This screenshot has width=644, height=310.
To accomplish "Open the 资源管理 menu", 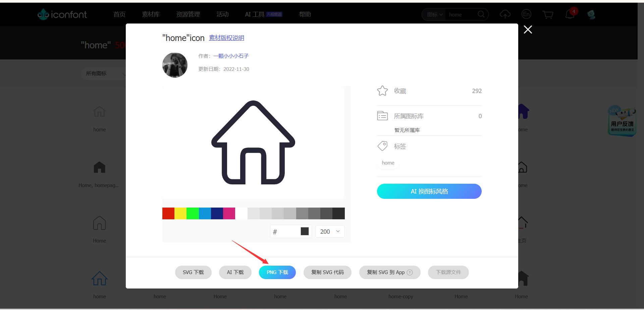I will pyautogui.click(x=188, y=14).
